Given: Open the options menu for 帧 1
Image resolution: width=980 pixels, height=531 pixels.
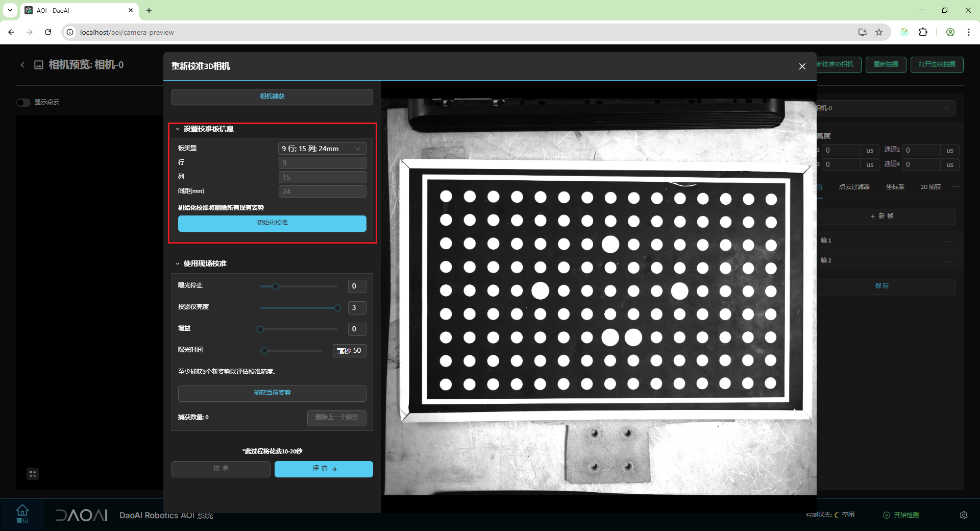Looking at the screenshot, I should coord(949,241).
